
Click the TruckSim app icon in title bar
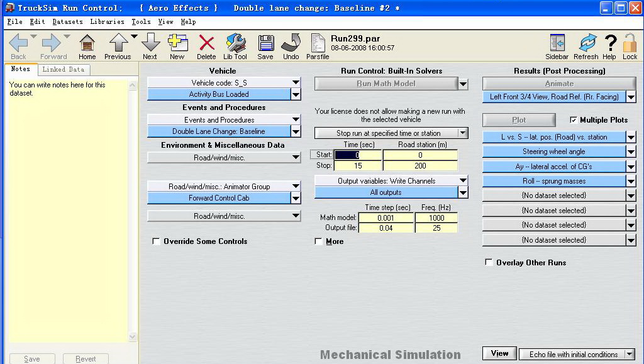[x=9, y=8]
